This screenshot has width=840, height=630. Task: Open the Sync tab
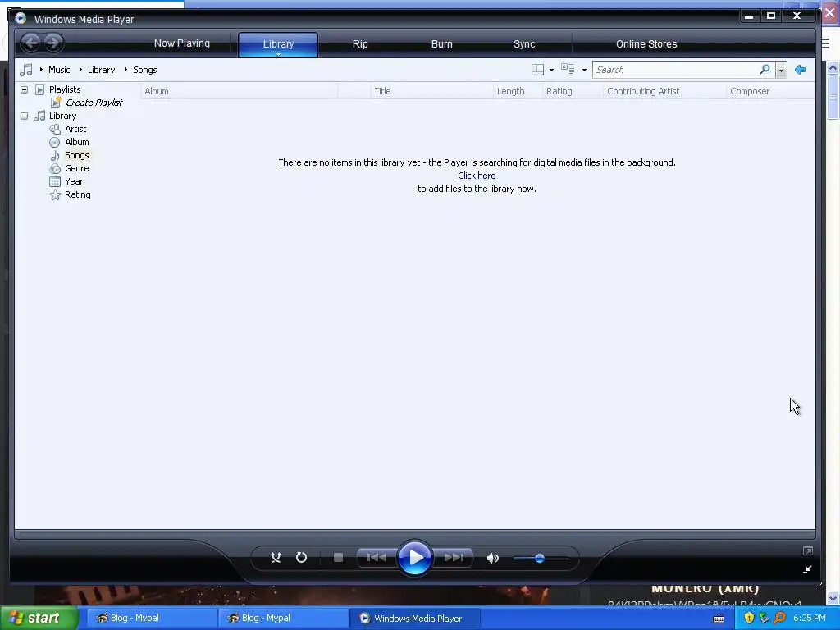pos(524,44)
